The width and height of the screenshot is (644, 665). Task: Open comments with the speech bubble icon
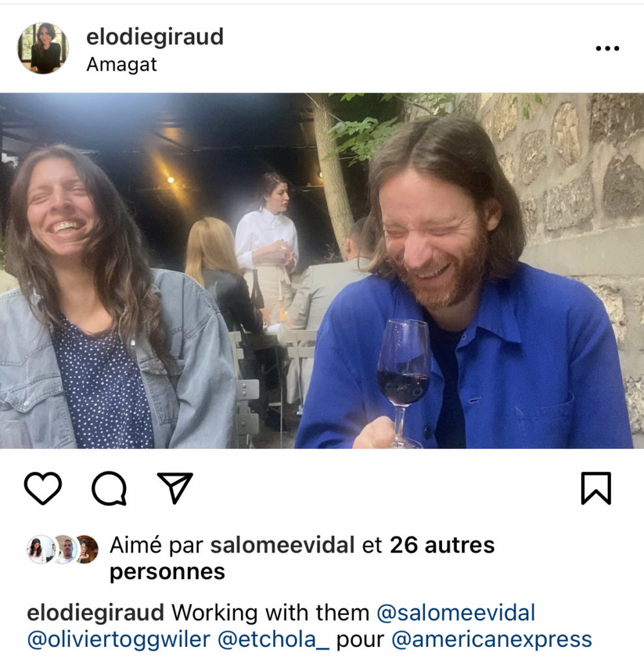click(109, 488)
